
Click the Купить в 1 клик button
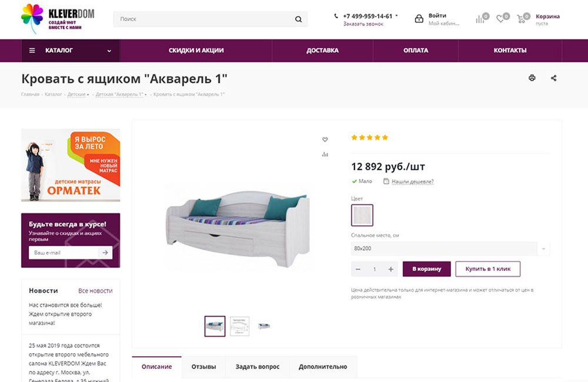[x=487, y=269]
